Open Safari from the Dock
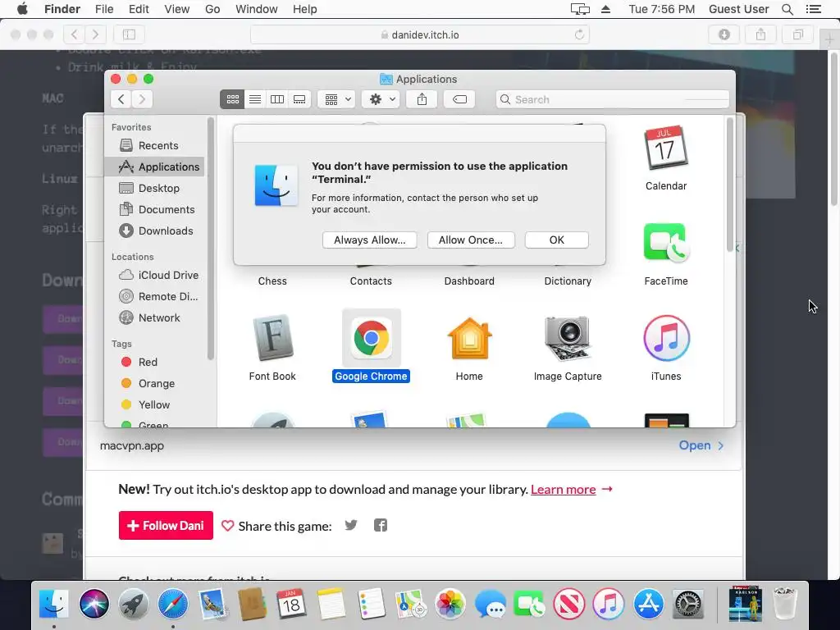 tap(173, 604)
